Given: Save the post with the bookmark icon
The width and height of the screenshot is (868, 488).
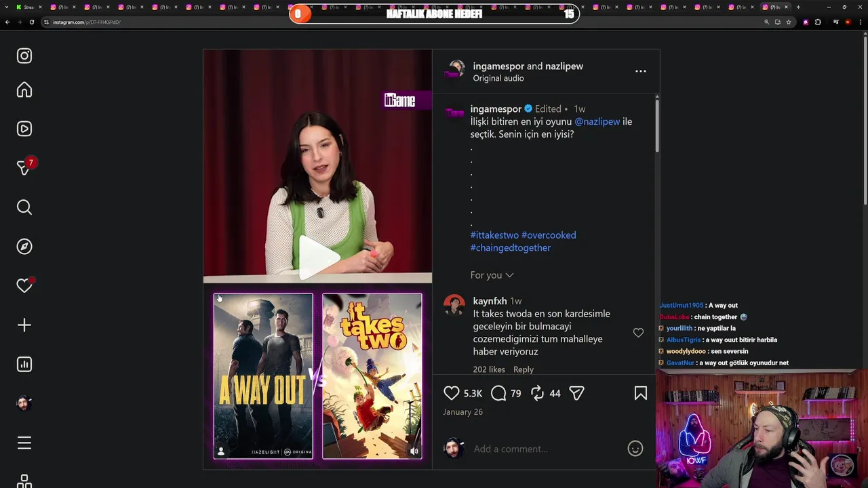Looking at the screenshot, I should (641, 393).
